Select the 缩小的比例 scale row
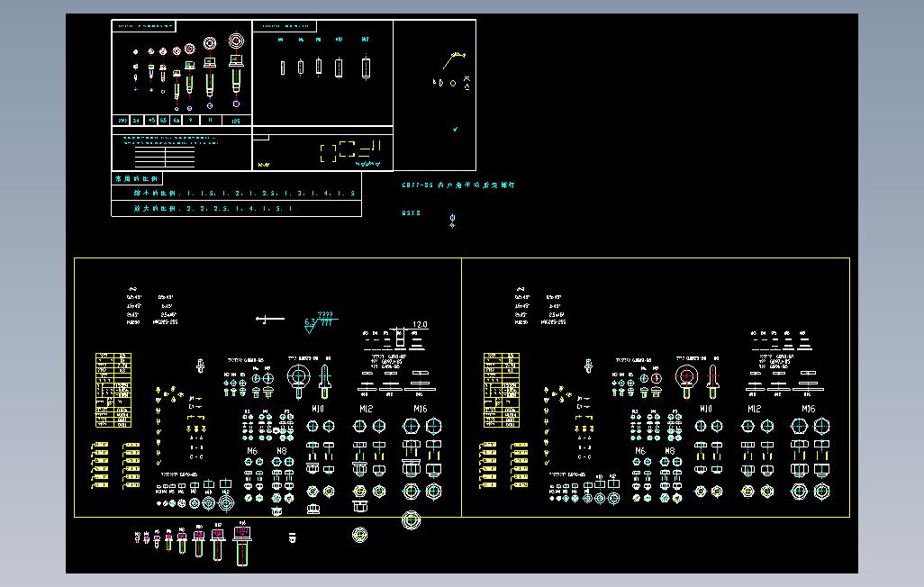 coord(236,193)
